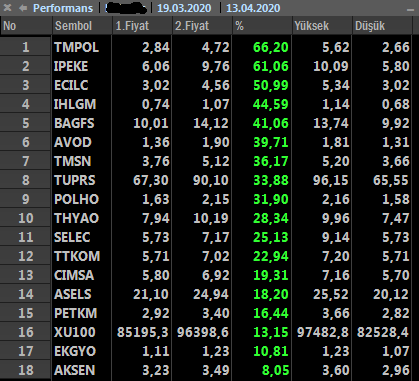
Task: Minimize the panel using the dash icon
Action: coord(410,10)
